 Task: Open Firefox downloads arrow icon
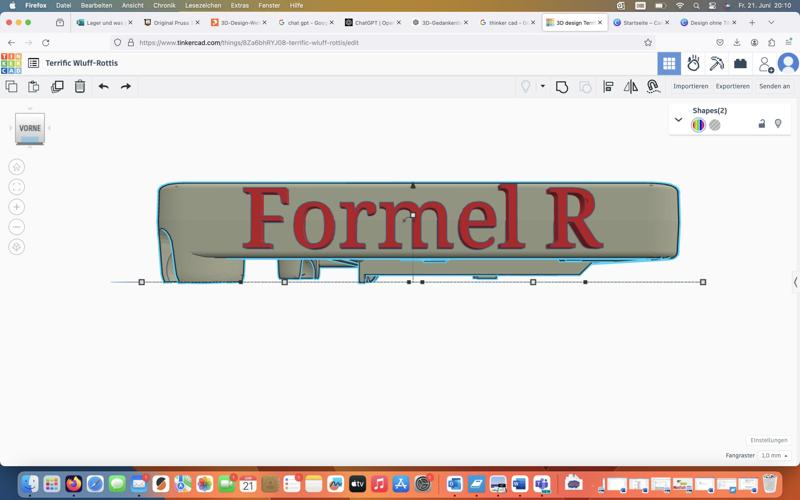[737, 43]
